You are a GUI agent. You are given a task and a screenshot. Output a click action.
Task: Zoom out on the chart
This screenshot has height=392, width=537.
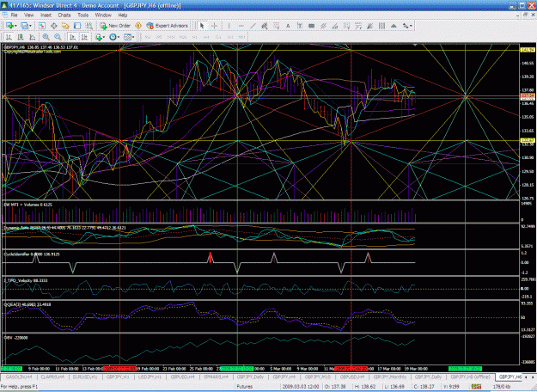tap(58, 37)
